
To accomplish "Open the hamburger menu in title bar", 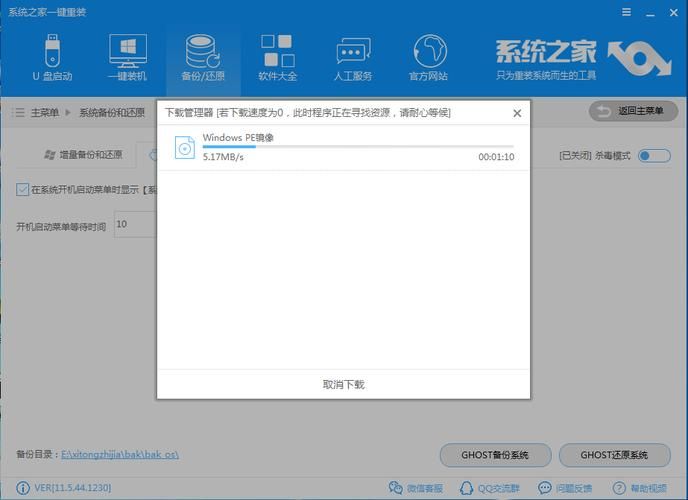I will tap(627, 12).
